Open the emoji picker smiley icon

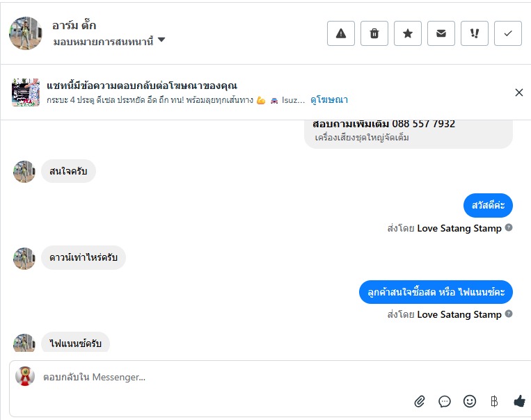click(x=470, y=401)
